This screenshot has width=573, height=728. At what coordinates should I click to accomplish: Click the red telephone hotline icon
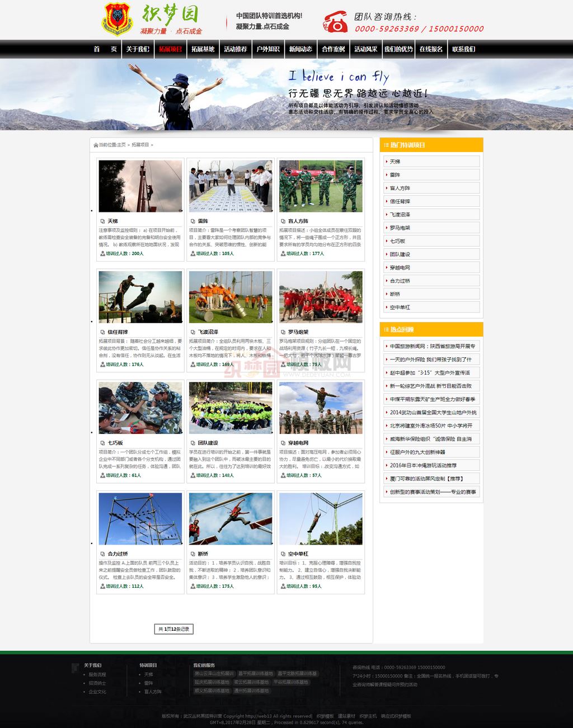[x=335, y=22]
